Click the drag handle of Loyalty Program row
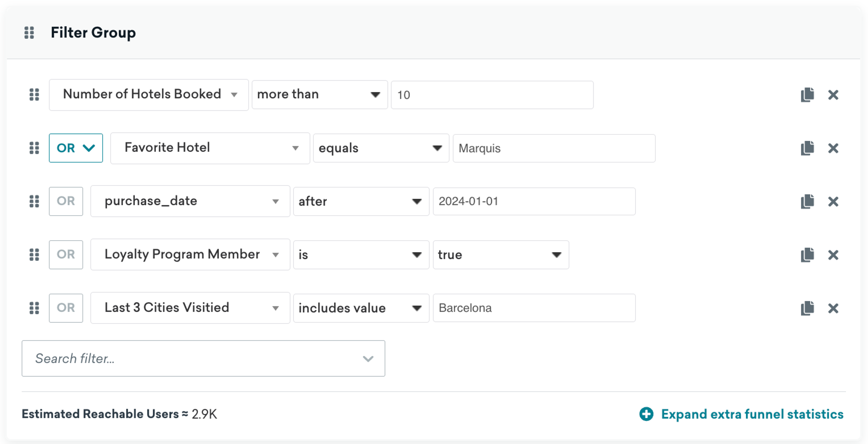The image size is (868, 444). (34, 255)
